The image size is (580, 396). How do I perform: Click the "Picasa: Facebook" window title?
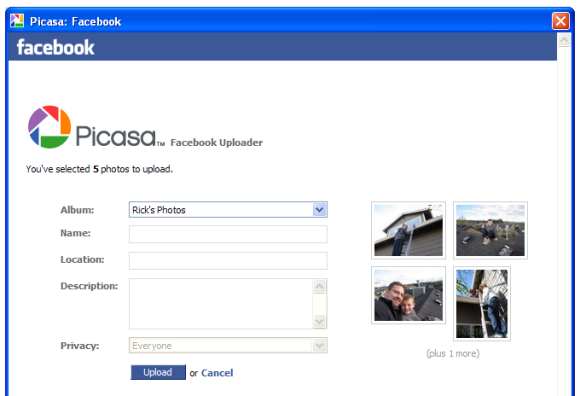click(x=75, y=21)
